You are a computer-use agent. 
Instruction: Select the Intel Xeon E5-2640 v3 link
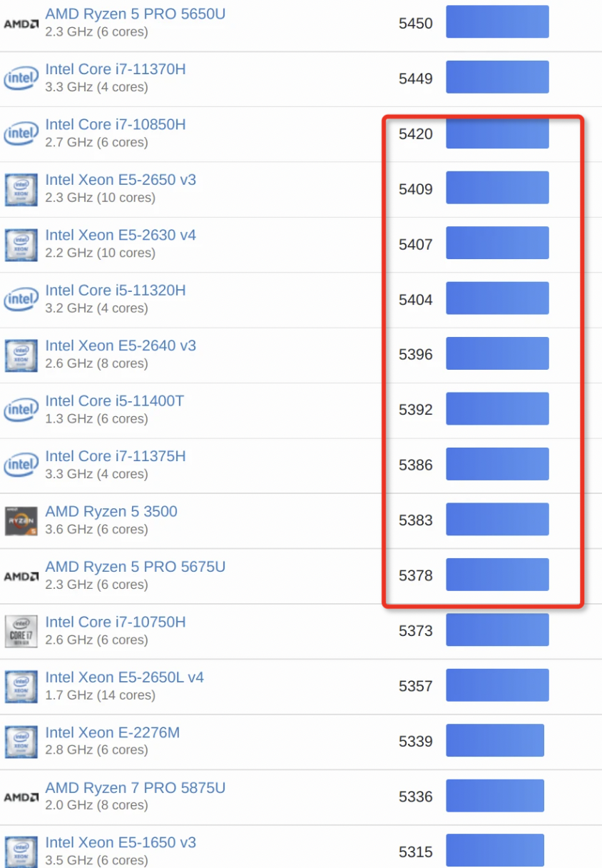[121, 346]
